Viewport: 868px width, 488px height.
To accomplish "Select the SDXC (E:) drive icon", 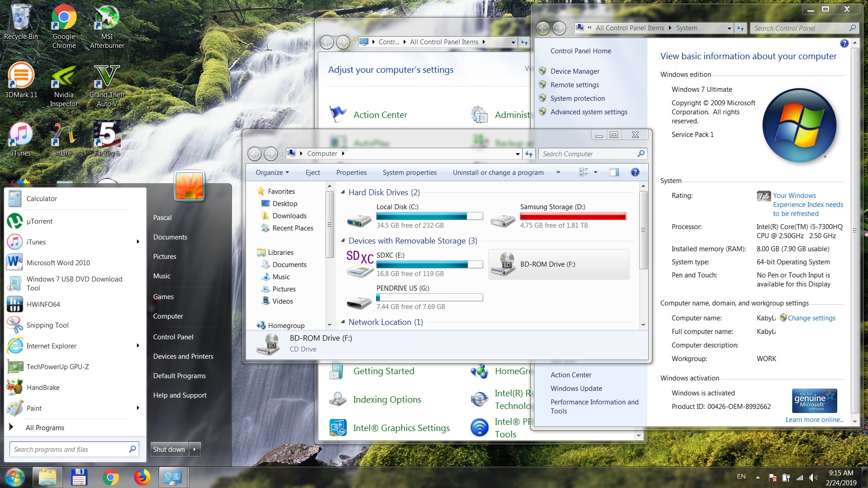I will point(359,264).
